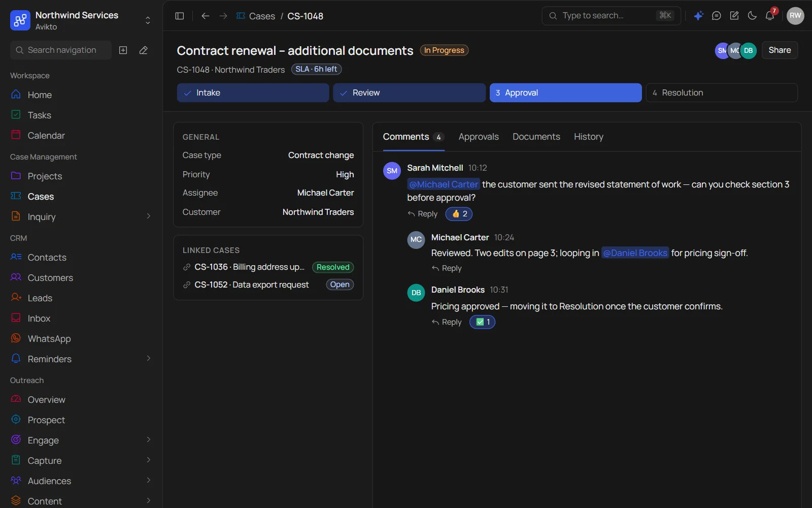Open Inbox in the sidebar

pos(81,319)
